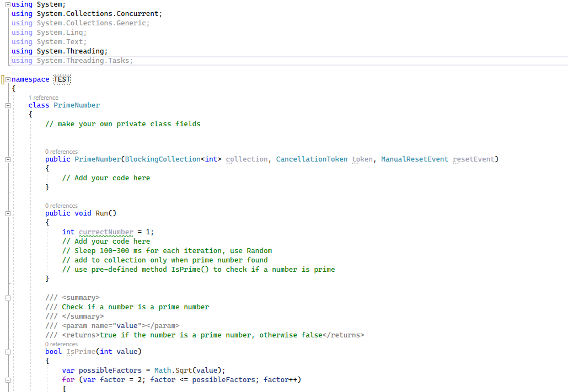Collapse the IsPrime method body

7,351
